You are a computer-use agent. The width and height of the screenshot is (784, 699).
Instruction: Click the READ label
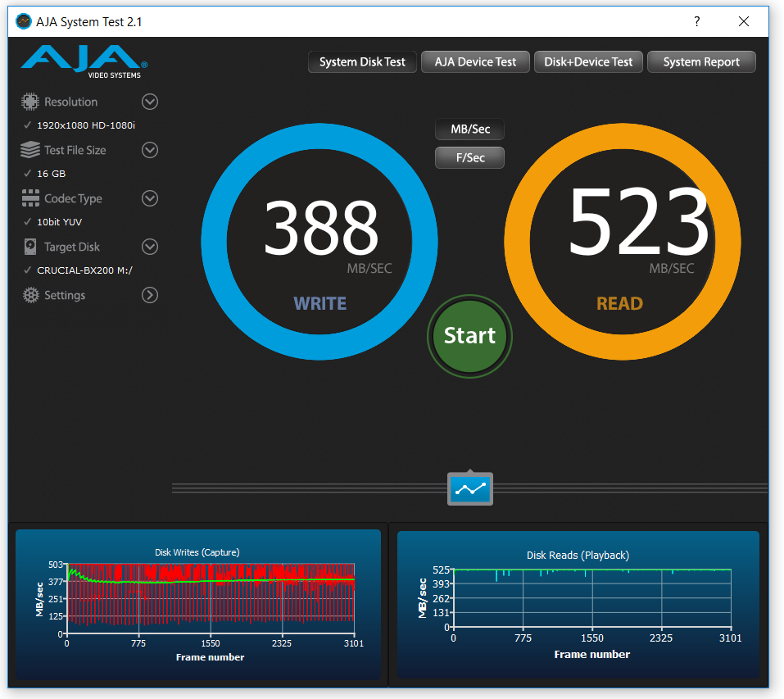pyautogui.click(x=619, y=303)
